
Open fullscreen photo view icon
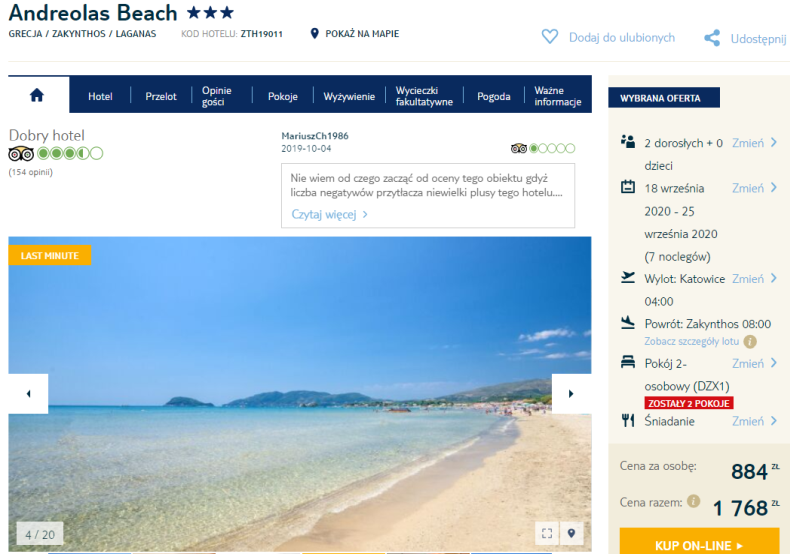pos(546,533)
